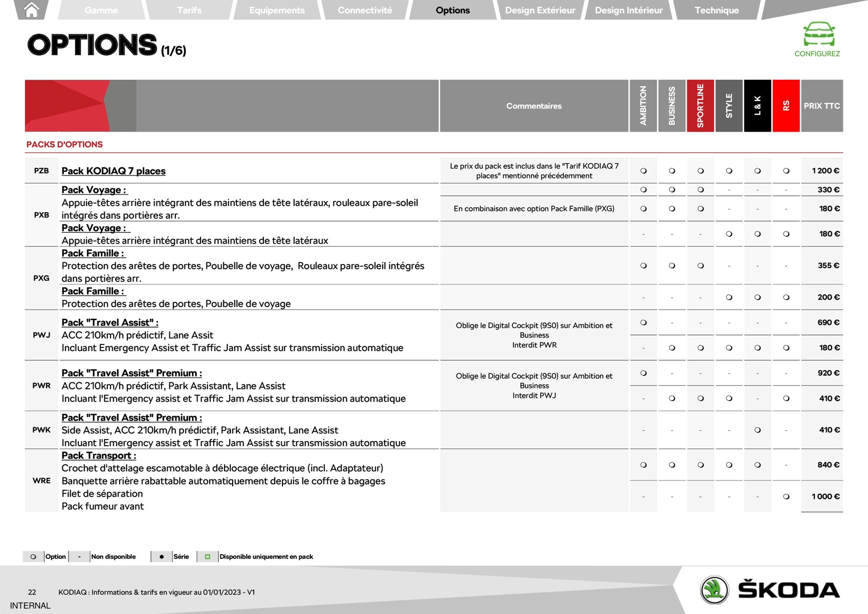Click the PXB option code
The height and width of the screenshot is (614, 868).
[x=41, y=215]
